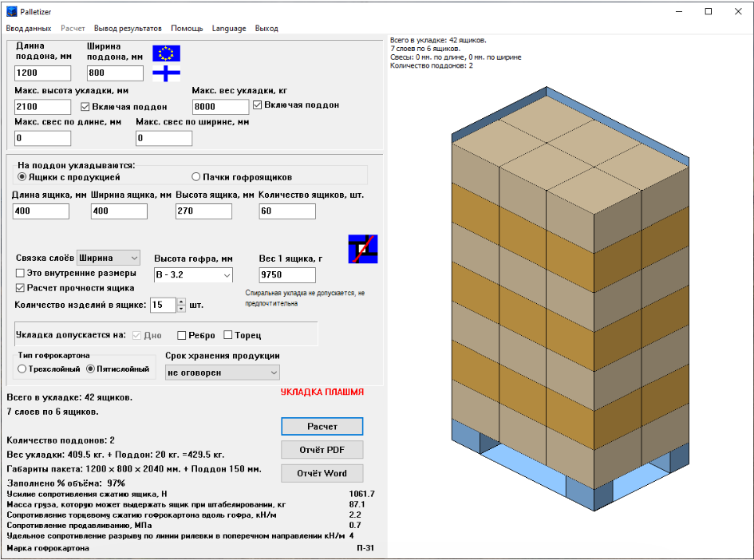754x560 pixels.
Task: Allow stacking on 'Торец'
Action: 228,335
